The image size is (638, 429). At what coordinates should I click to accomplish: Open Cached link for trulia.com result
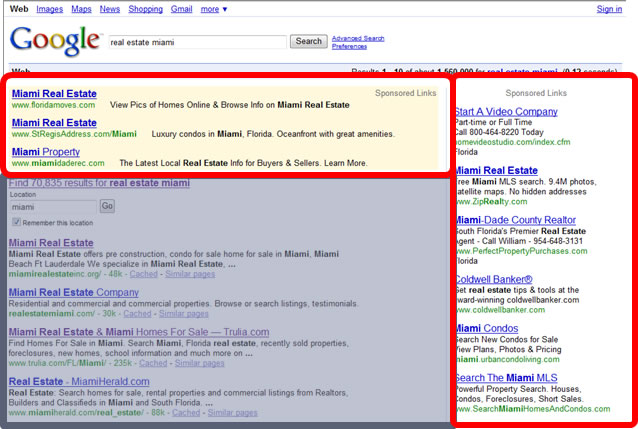tap(153, 363)
